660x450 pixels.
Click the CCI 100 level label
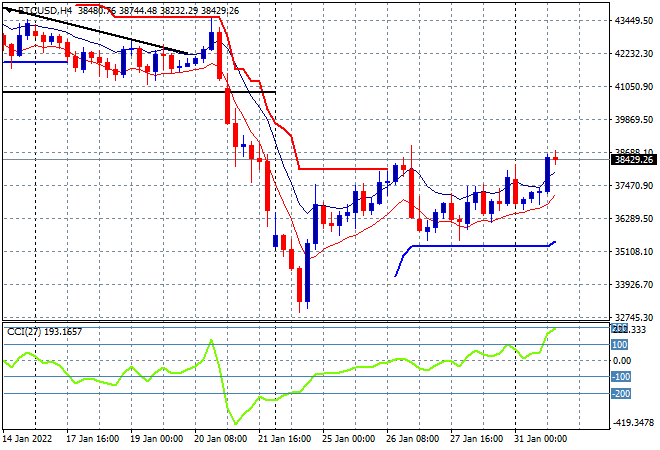pyautogui.click(x=620, y=345)
